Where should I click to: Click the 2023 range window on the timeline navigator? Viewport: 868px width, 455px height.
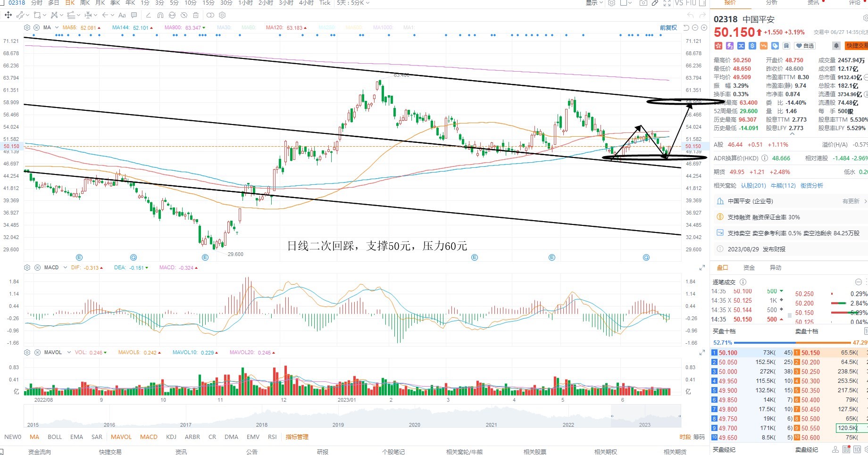point(646,417)
